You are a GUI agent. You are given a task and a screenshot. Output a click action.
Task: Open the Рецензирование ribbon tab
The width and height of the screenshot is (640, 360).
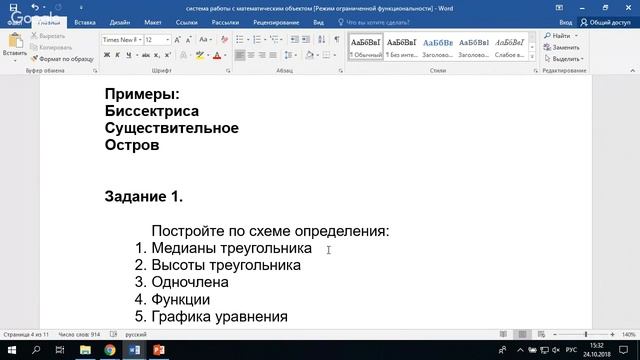click(x=276, y=22)
